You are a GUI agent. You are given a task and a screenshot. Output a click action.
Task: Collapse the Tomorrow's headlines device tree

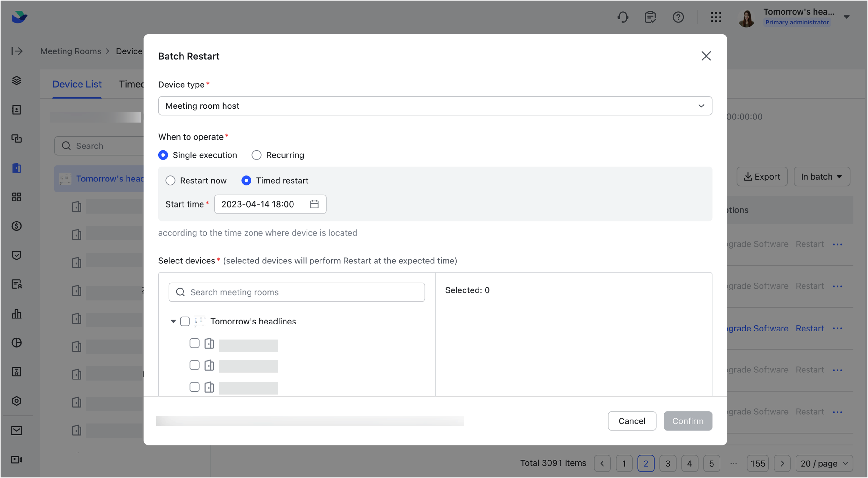pyautogui.click(x=173, y=321)
